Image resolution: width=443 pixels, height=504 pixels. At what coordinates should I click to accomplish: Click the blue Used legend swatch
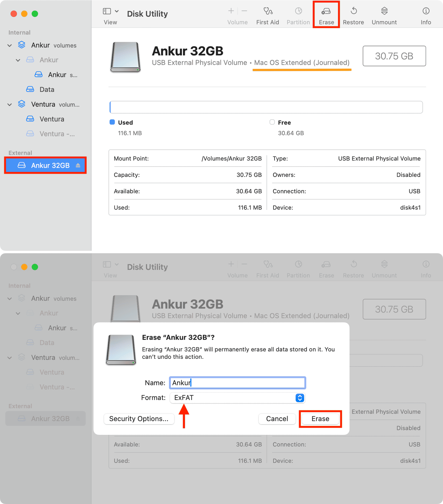pos(112,122)
